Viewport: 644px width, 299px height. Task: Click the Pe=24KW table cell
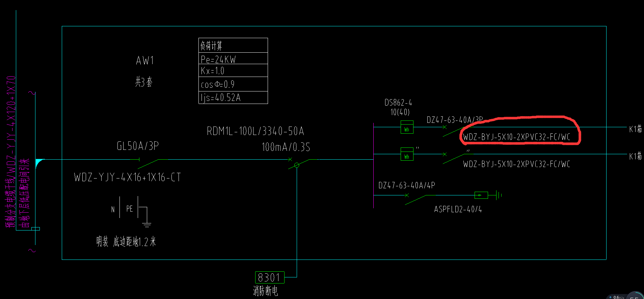tap(233, 58)
